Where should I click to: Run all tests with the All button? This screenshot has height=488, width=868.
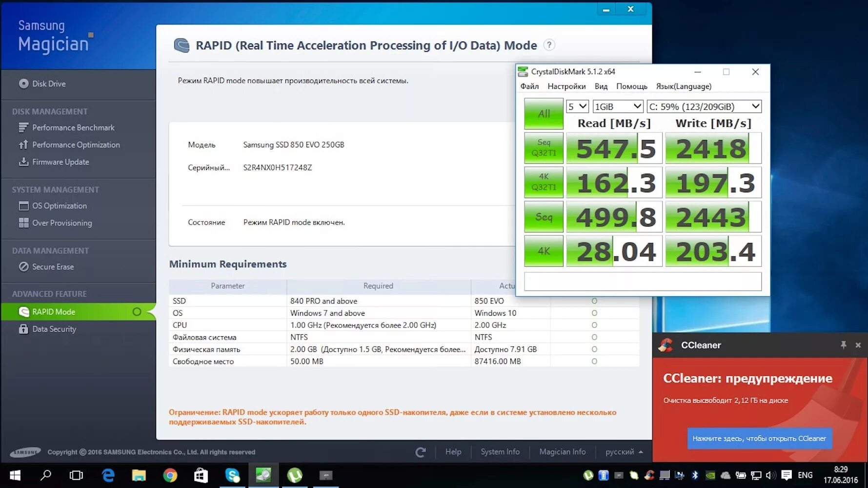(x=544, y=114)
